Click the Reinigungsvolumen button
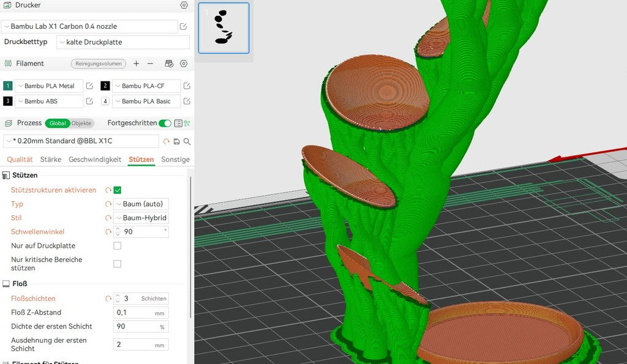 99,64
